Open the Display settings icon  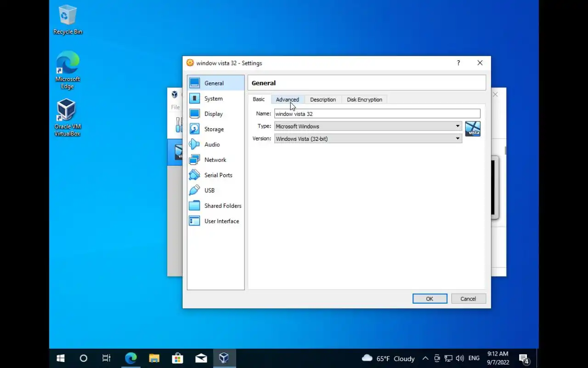point(194,114)
